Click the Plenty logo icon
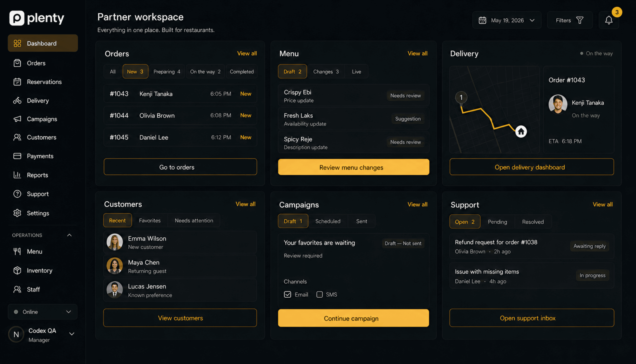 pos(17,18)
